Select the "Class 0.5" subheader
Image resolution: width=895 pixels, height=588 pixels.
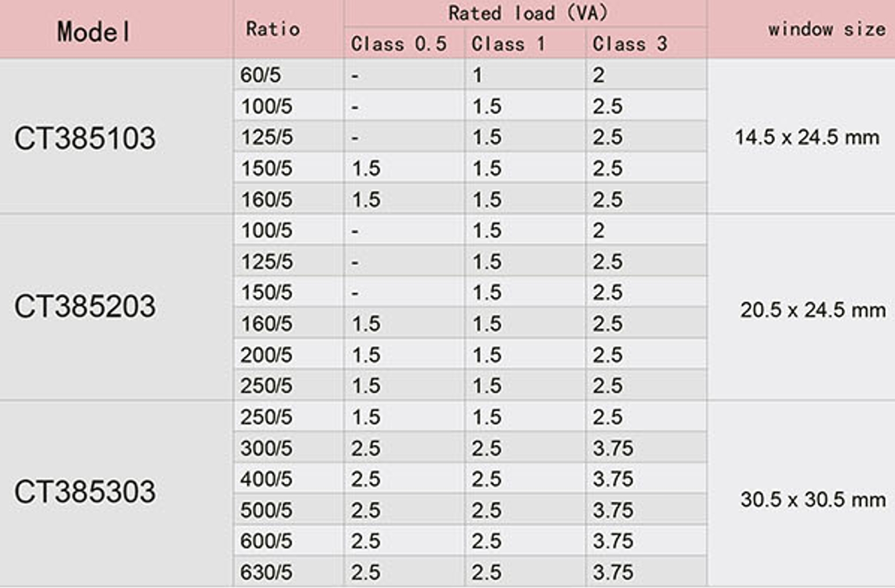tap(399, 44)
